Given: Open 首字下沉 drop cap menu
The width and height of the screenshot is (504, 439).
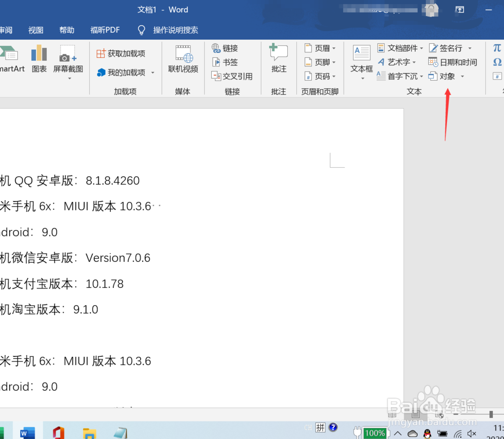Looking at the screenshot, I should [400, 77].
